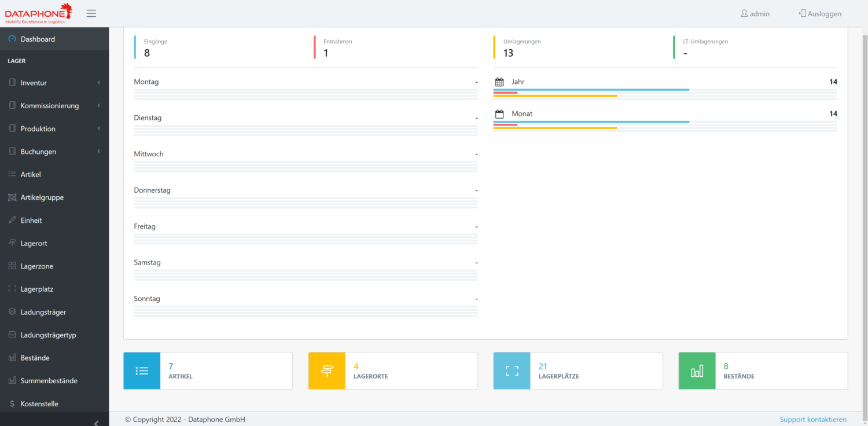Open the Dashboard menu entry
Image resolution: width=868 pixels, height=426 pixels.
38,39
